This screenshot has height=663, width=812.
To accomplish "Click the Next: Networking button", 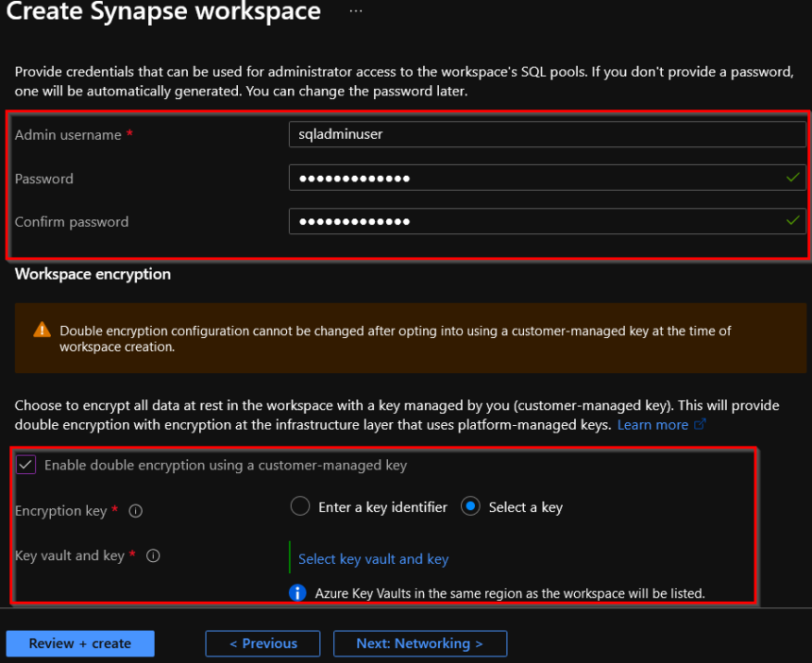I will (419, 643).
